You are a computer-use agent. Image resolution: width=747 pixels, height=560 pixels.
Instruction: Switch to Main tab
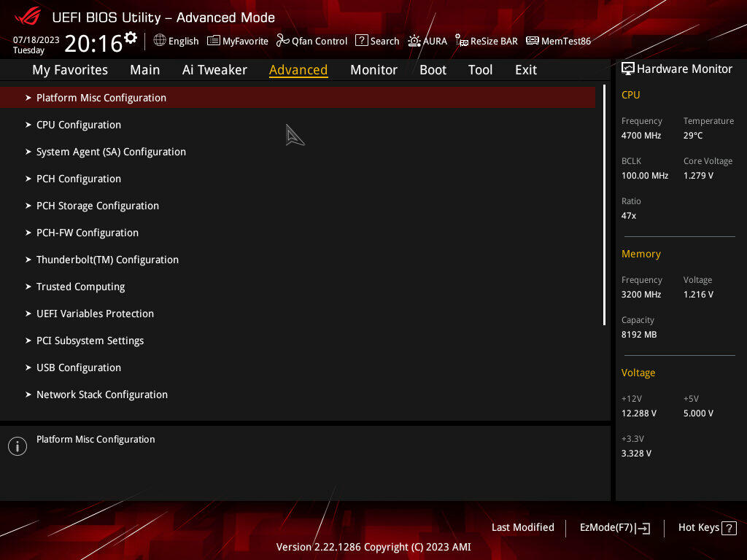145,70
